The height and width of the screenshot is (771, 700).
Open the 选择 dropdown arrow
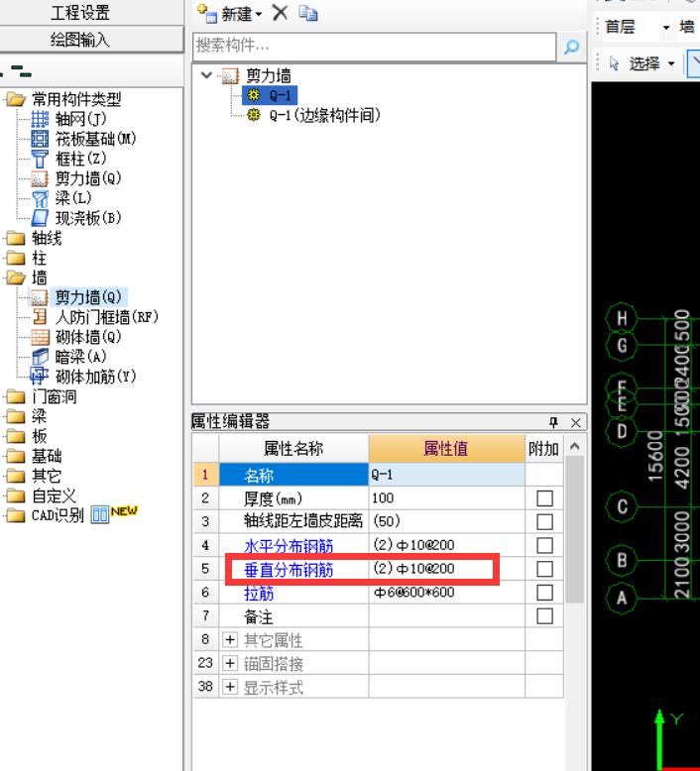coord(671,64)
